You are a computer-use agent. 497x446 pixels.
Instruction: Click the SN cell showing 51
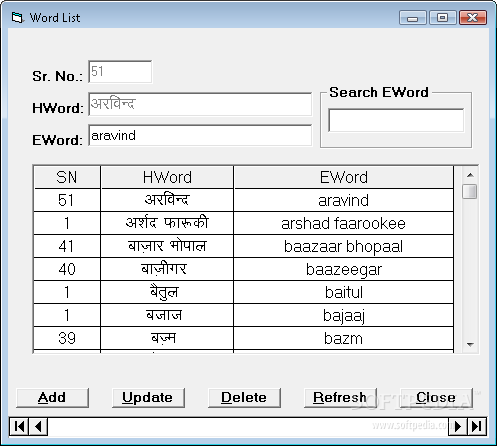[67, 200]
